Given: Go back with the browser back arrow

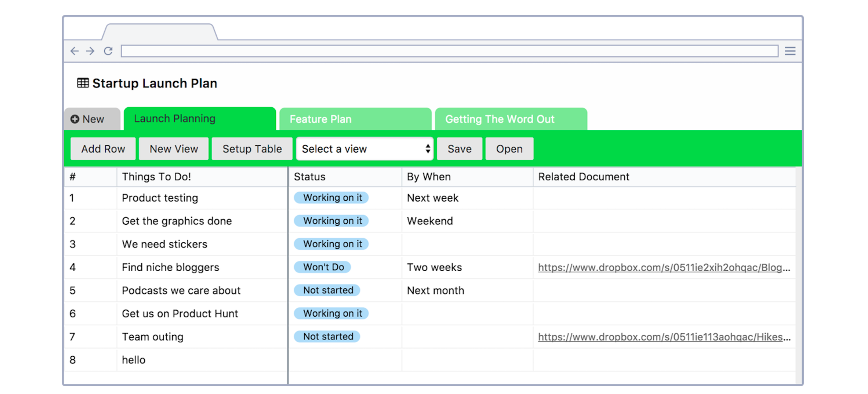Looking at the screenshot, I should tap(75, 51).
